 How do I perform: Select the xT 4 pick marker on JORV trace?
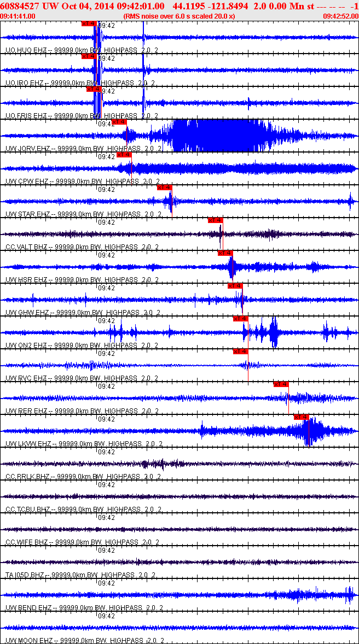[119, 122]
